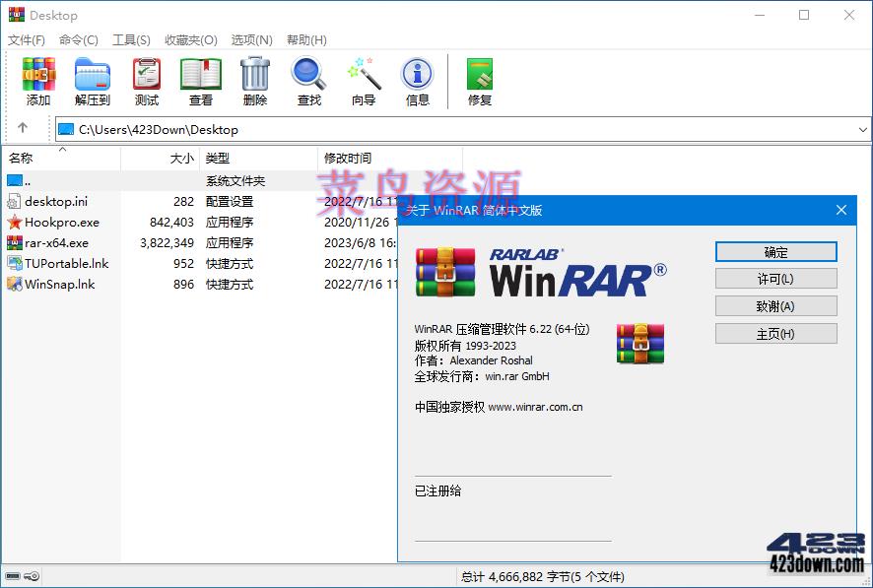The height and width of the screenshot is (588, 873).
Task: Click the key icon in the status bar
Action: tap(30, 576)
